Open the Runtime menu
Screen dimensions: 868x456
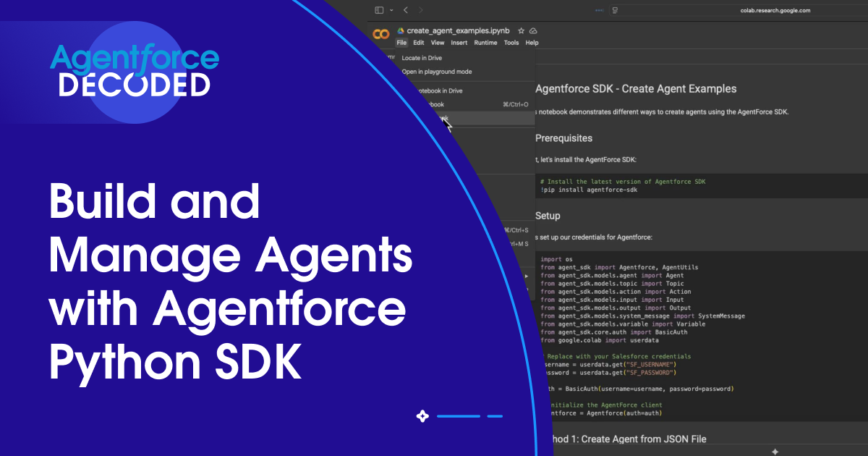(485, 43)
